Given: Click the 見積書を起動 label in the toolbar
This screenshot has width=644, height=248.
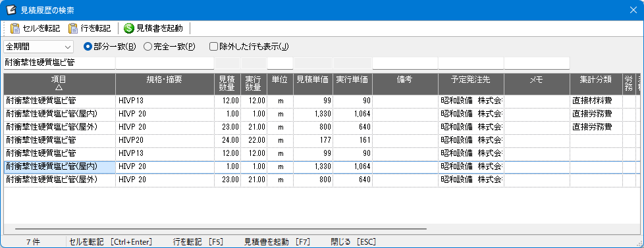Looking at the screenshot, I should [160, 28].
